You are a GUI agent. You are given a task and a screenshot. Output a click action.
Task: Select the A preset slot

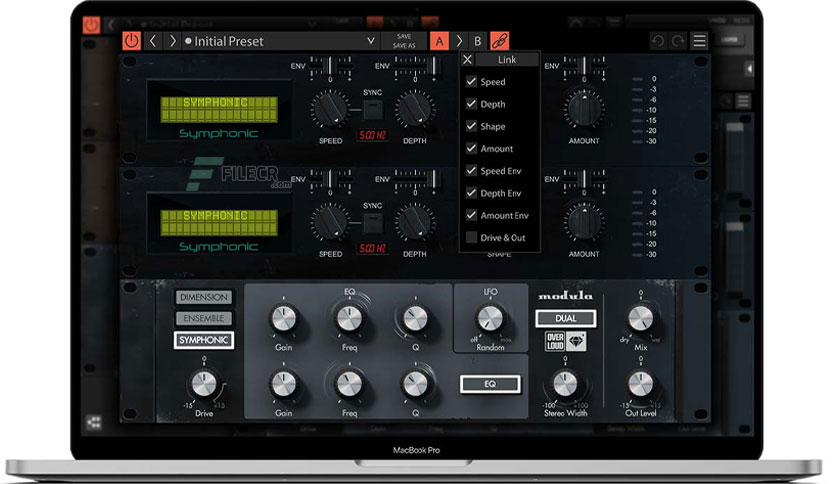tap(439, 41)
